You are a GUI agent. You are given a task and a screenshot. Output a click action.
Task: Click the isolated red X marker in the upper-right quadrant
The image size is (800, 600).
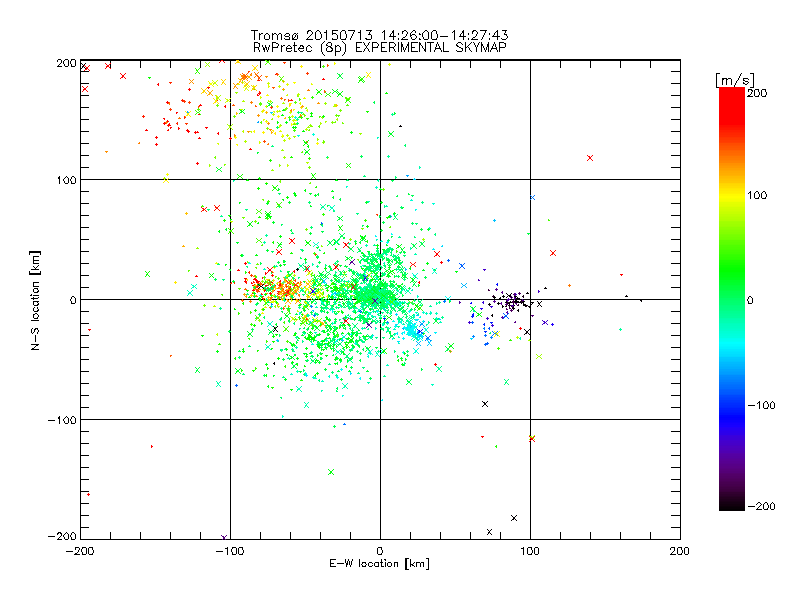click(x=590, y=158)
